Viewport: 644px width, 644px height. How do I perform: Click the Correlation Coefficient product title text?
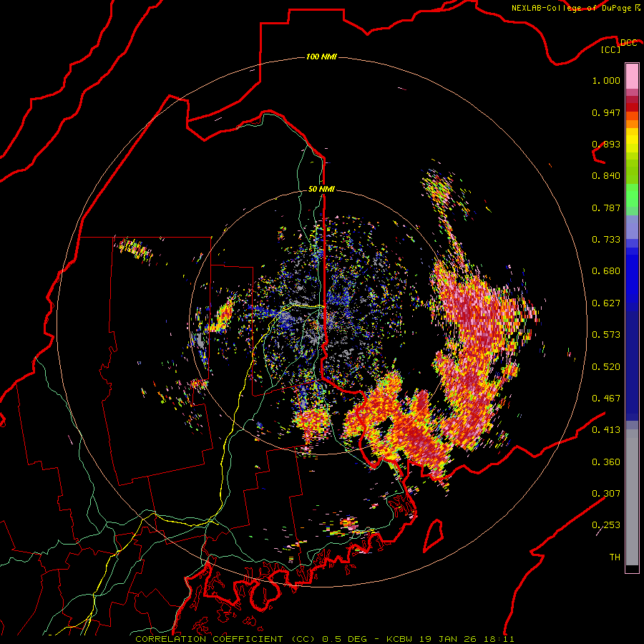tap(225, 639)
